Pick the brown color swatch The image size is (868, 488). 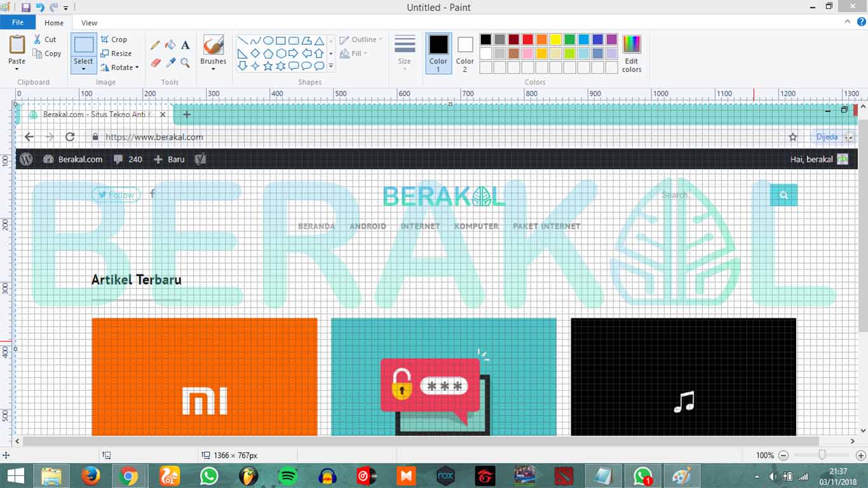click(513, 53)
